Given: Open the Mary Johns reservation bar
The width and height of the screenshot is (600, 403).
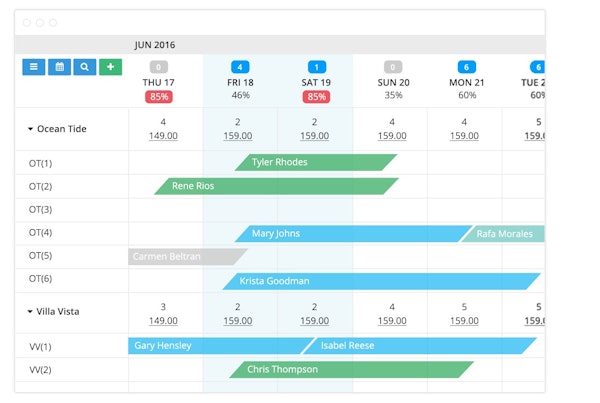Looking at the screenshot, I should pos(353,233).
